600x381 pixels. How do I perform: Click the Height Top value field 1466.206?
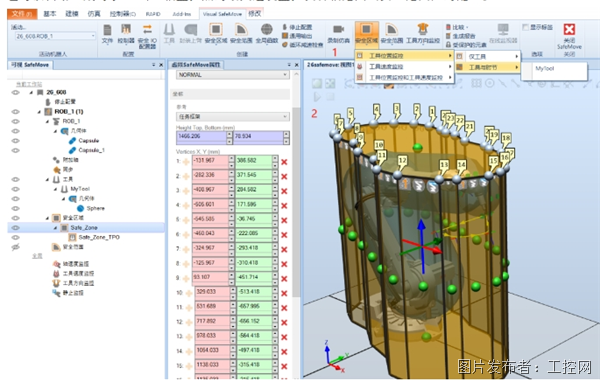(201, 136)
